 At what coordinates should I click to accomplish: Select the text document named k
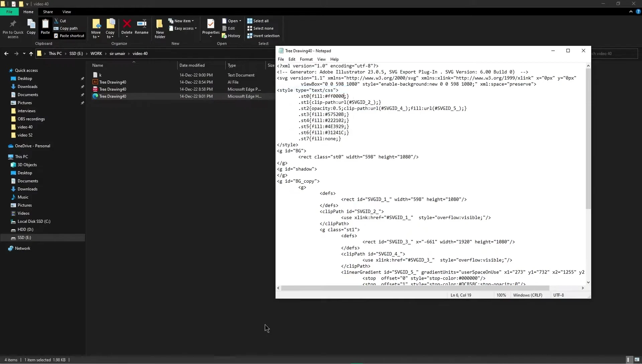pyautogui.click(x=183, y=75)
